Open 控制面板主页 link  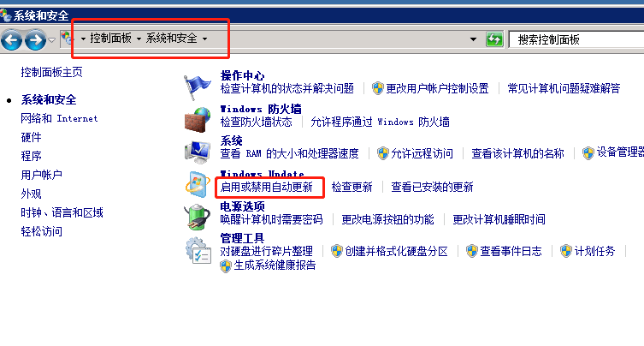pyautogui.click(x=52, y=73)
